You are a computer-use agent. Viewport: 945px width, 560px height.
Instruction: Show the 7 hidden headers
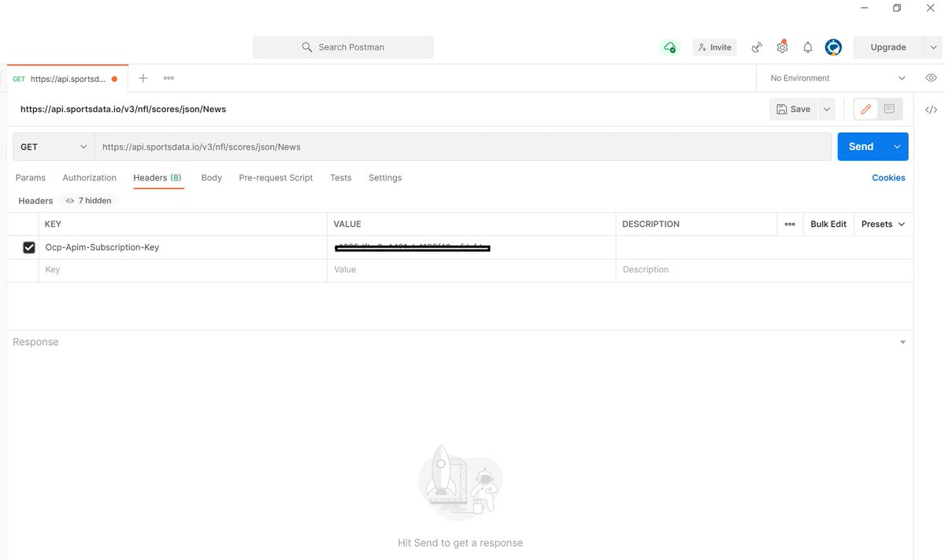point(89,201)
